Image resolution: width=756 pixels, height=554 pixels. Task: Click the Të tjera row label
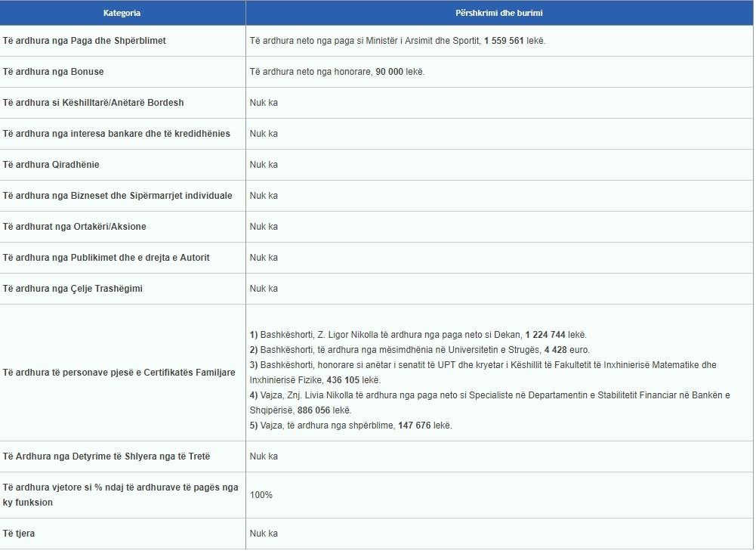[19, 534]
